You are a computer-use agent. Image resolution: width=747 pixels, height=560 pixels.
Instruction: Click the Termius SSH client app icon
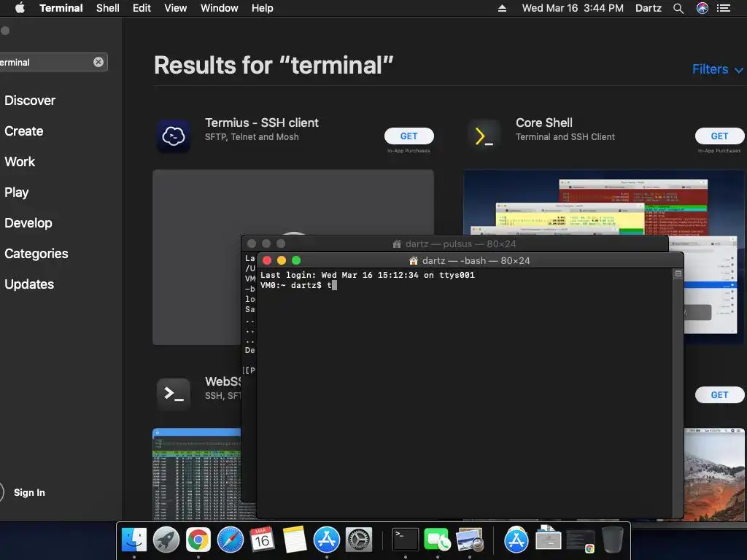[x=174, y=136]
